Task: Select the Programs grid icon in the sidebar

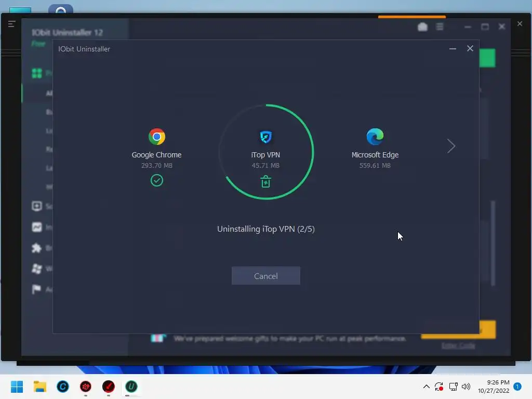Action: tap(37, 73)
